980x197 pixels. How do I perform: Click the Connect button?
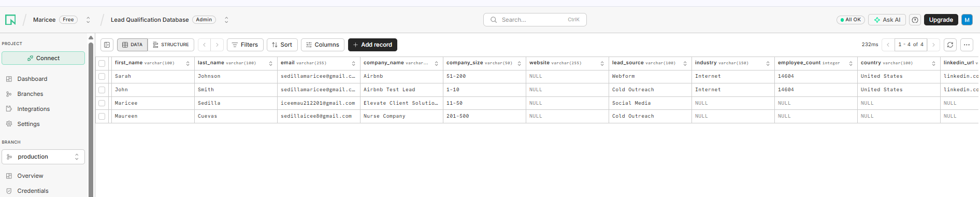click(44, 58)
